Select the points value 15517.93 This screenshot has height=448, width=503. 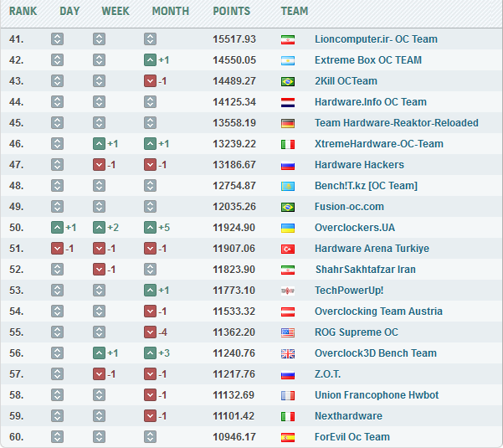coord(234,39)
